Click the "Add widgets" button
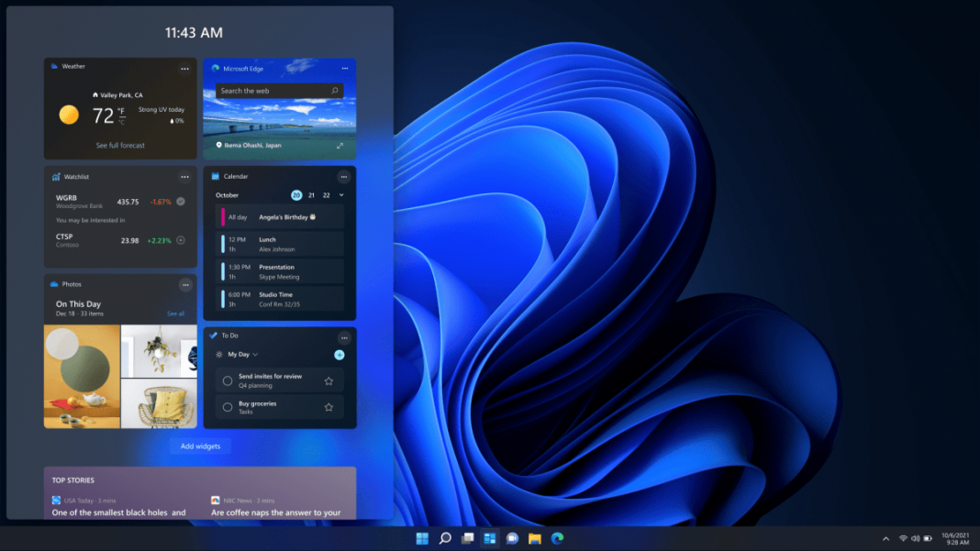 (x=200, y=446)
